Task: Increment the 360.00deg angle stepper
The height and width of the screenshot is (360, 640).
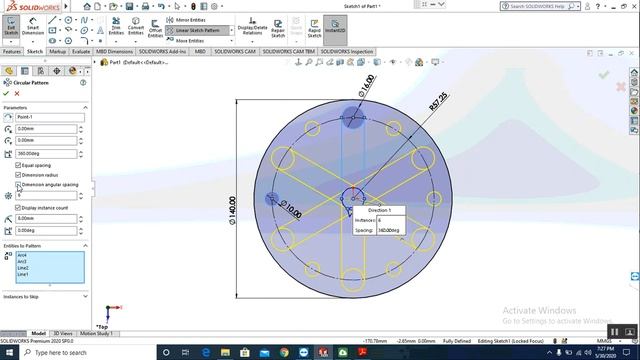Action: [x=81, y=151]
